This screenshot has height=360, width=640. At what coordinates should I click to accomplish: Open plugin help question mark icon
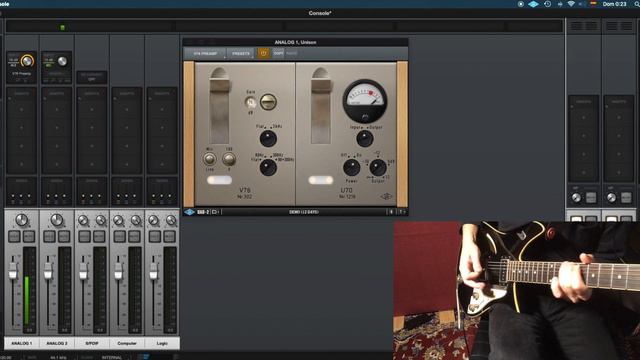[x=402, y=212]
